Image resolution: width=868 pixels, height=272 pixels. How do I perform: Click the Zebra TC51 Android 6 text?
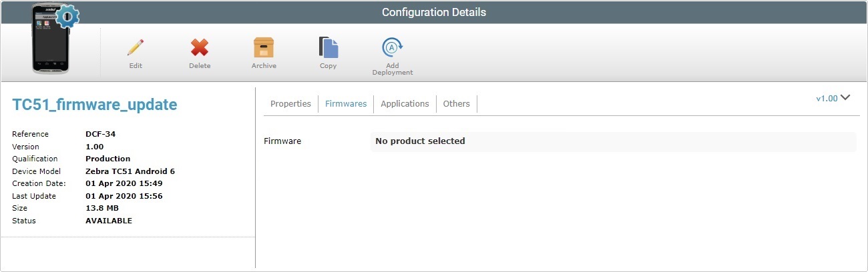[x=130, y=171]
